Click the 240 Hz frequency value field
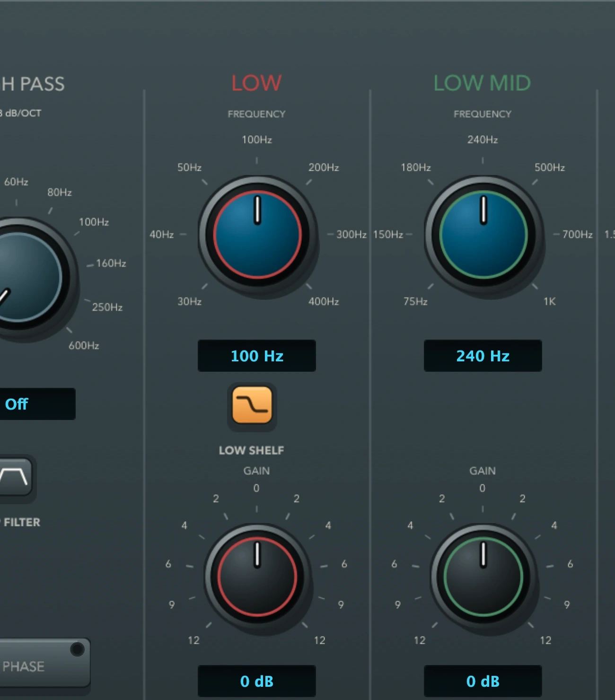The height and width of the screenshot is (700, 615). 483,356
